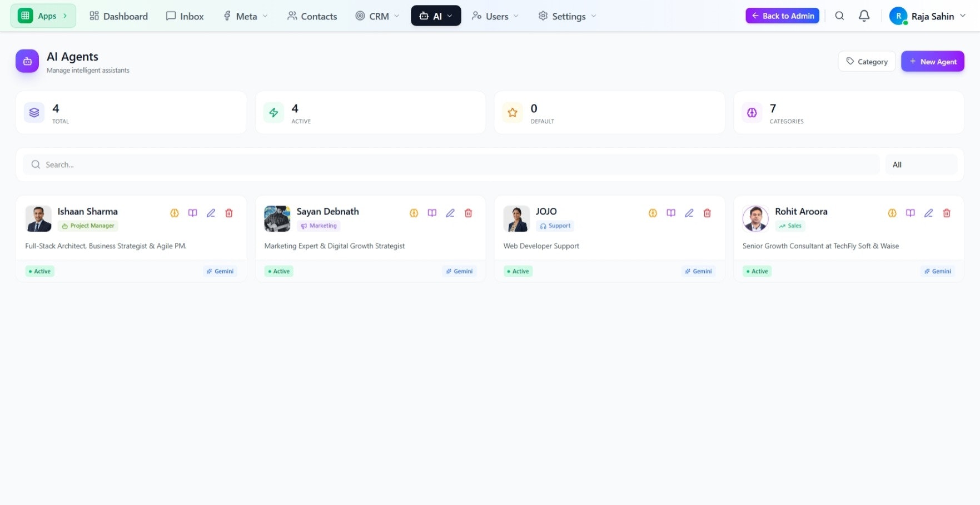Click Active status on Sayan Debnath card
This screenshot has width=980, height=505.
coord(279,271)
